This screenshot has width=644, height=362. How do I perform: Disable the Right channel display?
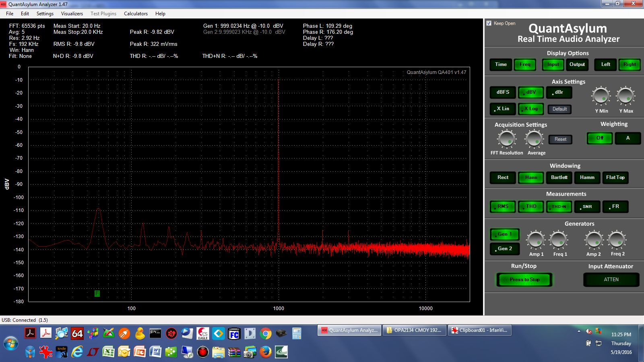pos(630,64)
